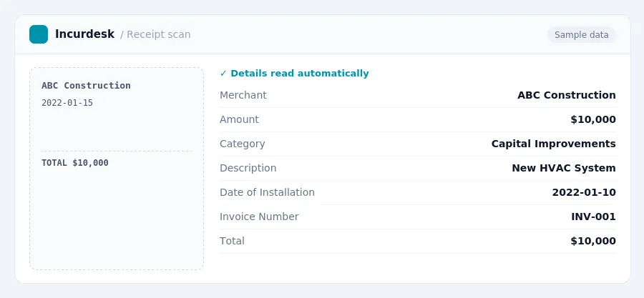Click the Invoice Number label
The image size is (644, 298).
[259, 217]
